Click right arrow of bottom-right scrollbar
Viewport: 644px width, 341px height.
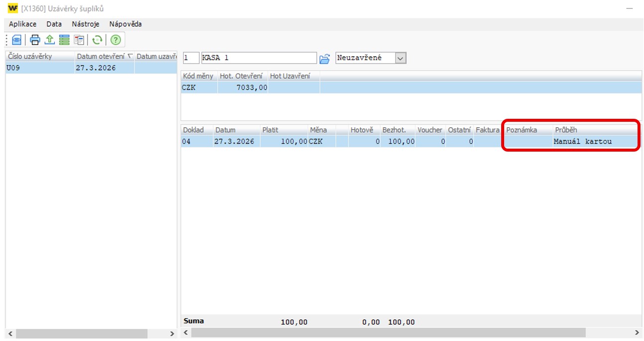coord(637,333)
